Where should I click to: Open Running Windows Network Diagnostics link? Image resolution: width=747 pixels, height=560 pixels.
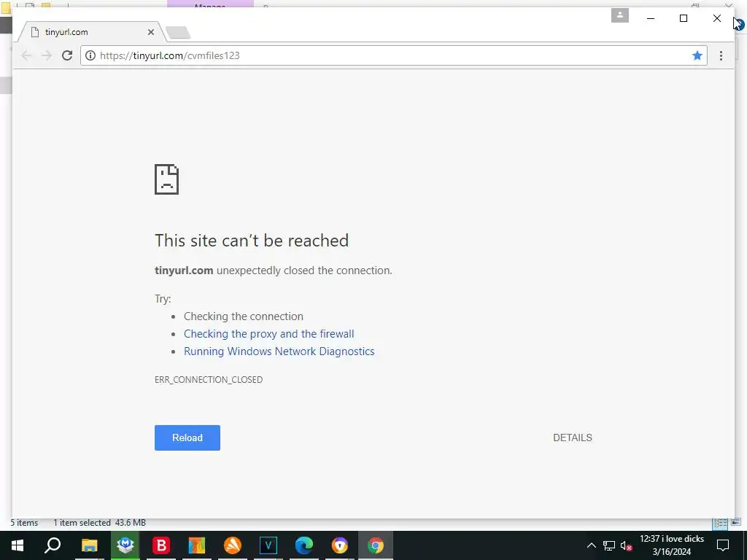(x=279, y=351)
